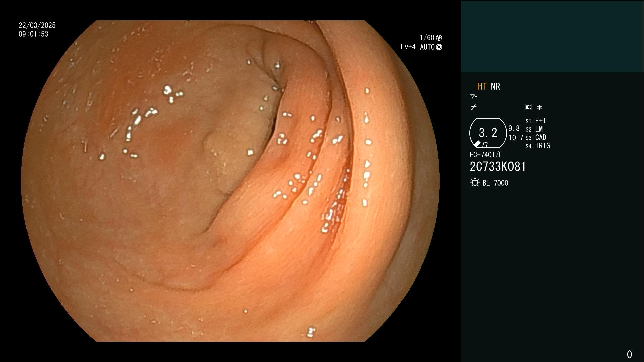Viewport: 644px width, 362px height.
Task: Click the empty teal patient info panel
Action: pyautogui.click(x=552, y=37)
